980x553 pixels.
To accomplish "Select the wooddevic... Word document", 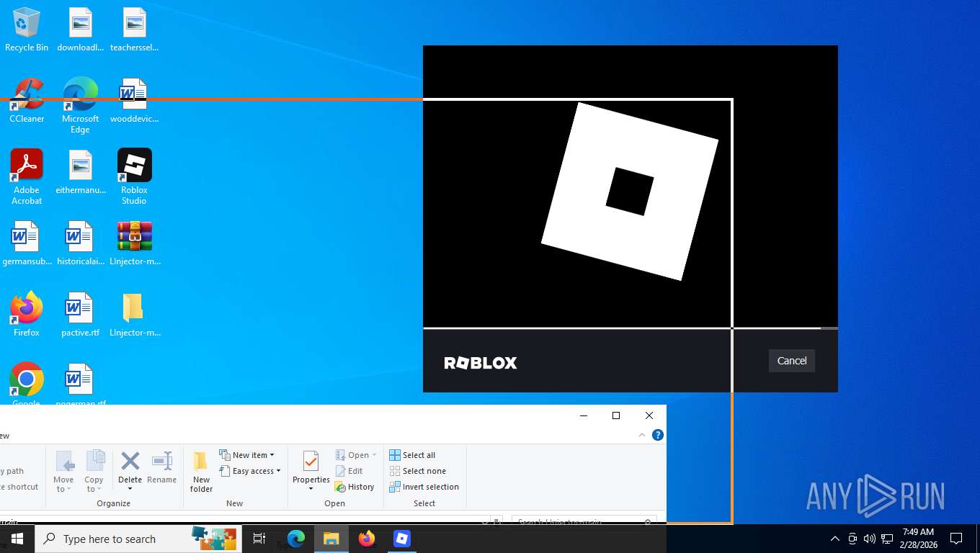I will tap(134, 101).
